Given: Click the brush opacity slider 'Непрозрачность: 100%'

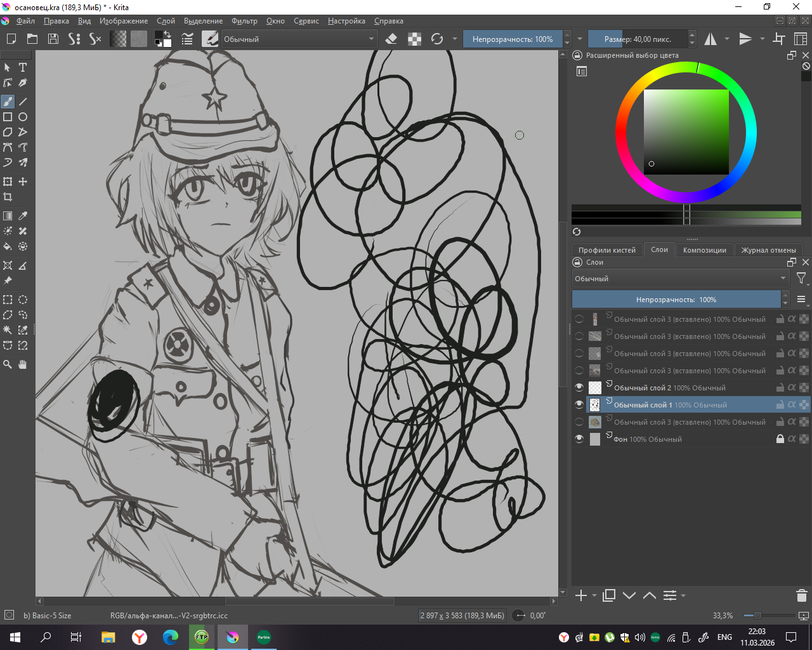Looking at the screenshot, I should [x=512, y=39].
